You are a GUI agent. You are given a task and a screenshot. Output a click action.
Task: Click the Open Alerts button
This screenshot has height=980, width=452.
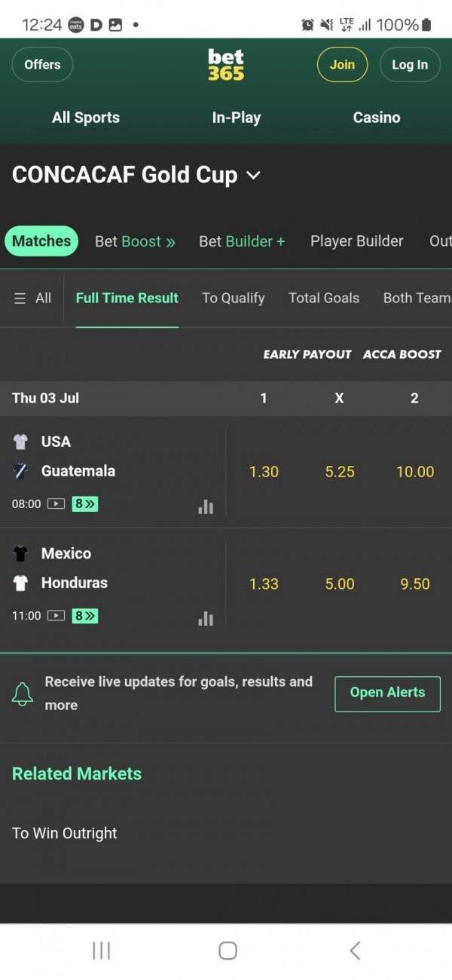387,692
